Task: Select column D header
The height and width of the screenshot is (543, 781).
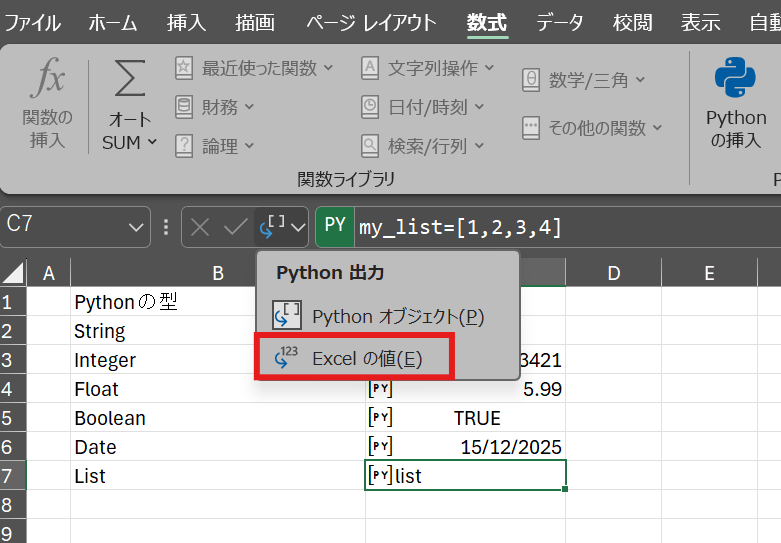Action: pyautogui.click(x=614, y=273)
